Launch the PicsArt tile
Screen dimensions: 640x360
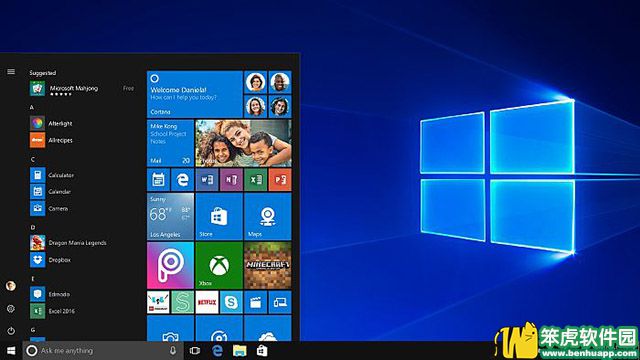(x=170, y=265)
